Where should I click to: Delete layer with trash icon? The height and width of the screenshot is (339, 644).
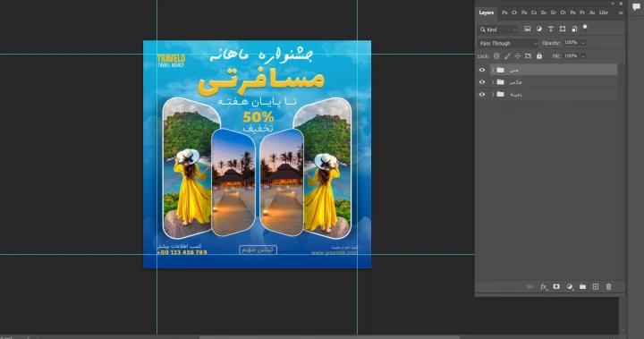pos(609,286)
